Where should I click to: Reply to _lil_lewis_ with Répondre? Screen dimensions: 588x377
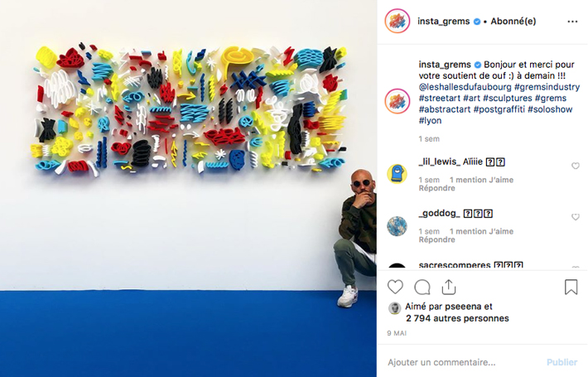tap(437, 188)
